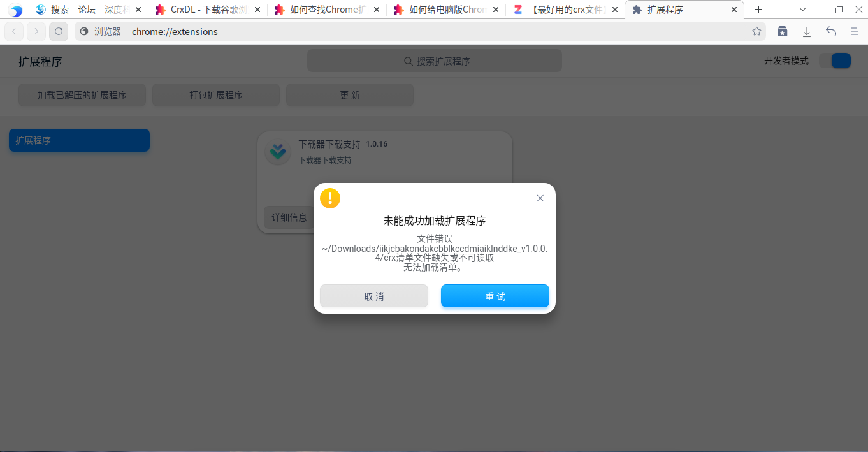
Task: Click the undo/restore arrow icon
Action: (x=830, y=31)
